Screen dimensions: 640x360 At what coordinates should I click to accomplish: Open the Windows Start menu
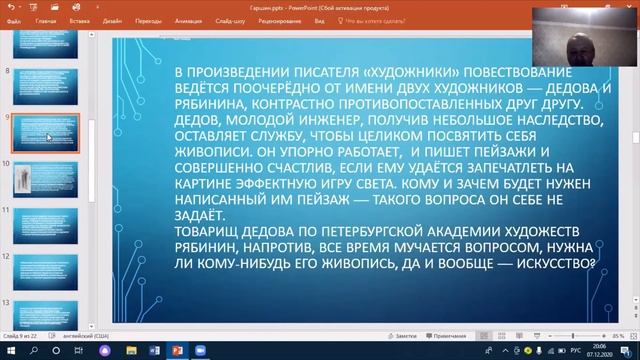point(11,351)
